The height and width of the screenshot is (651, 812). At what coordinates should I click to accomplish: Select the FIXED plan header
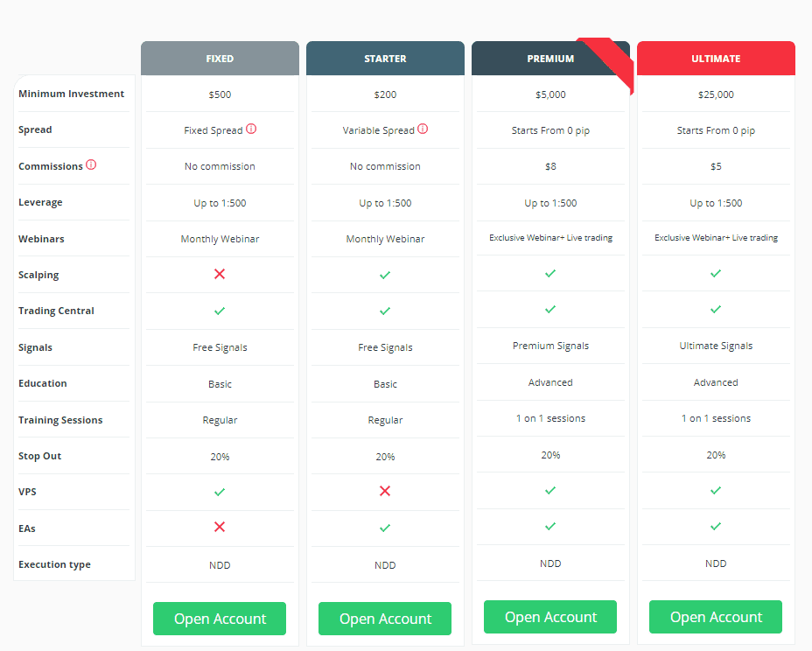pyautogui.click(x=220, y=59)
